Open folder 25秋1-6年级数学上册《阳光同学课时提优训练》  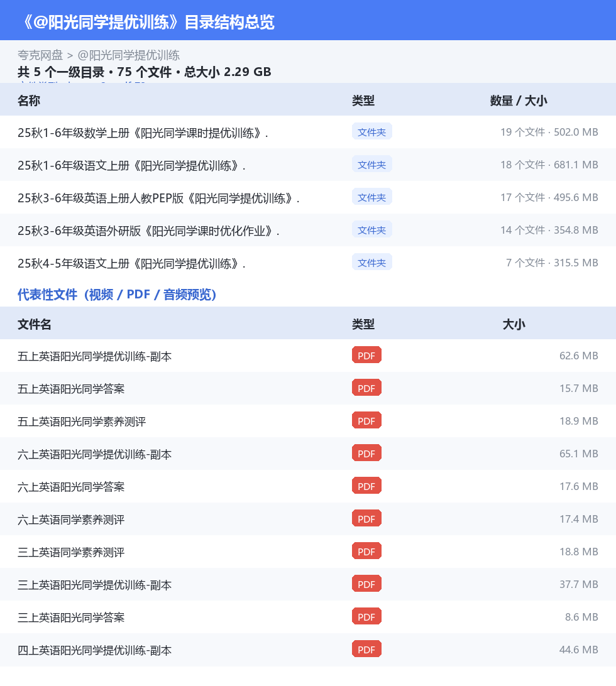coord(143,133)
